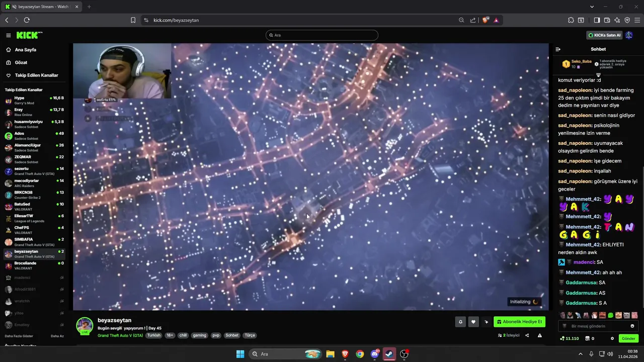Open Grand Theft Auto V (GTA) category link
The image size is (644, 362).
[120, 335]
